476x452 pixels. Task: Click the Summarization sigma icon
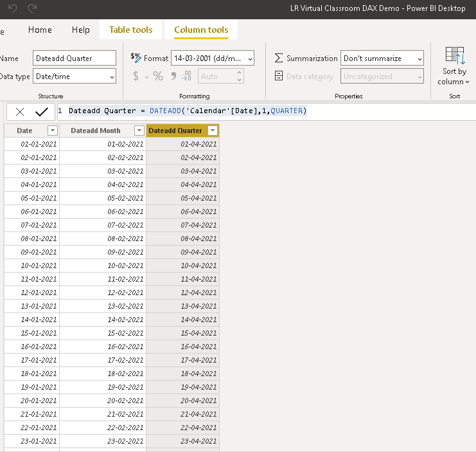tap(278, 58)
